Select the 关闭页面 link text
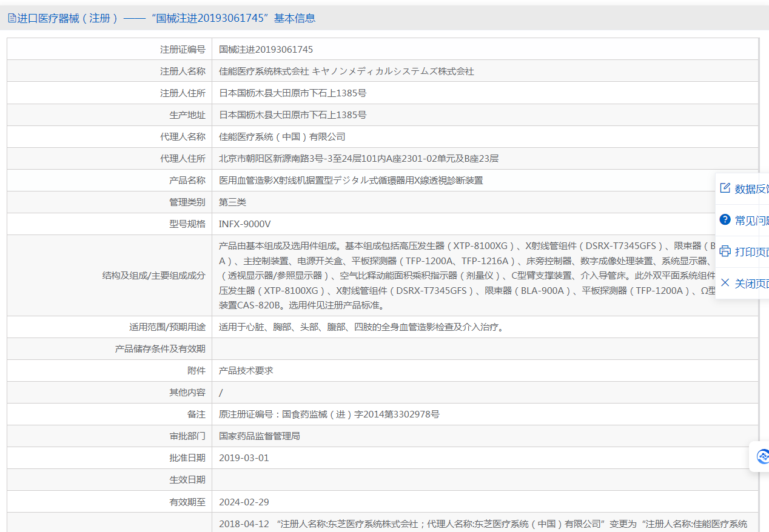 point(752,283)
